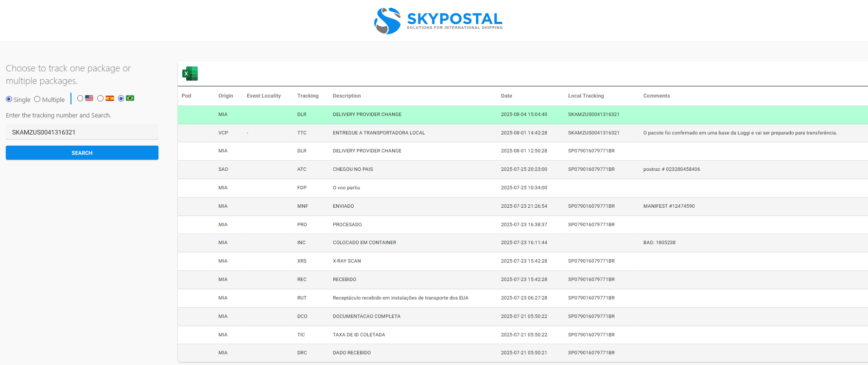Click the VCP origin cell

click(x=223, y=133)
